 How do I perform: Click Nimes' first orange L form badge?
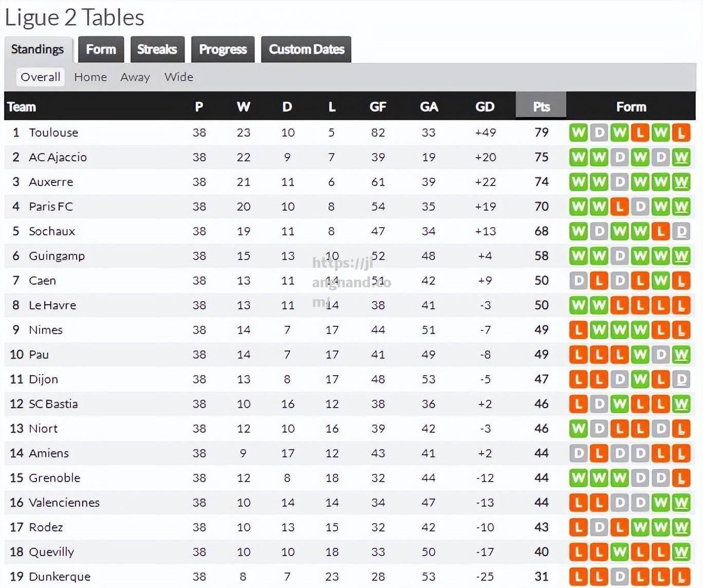[578, 330]
